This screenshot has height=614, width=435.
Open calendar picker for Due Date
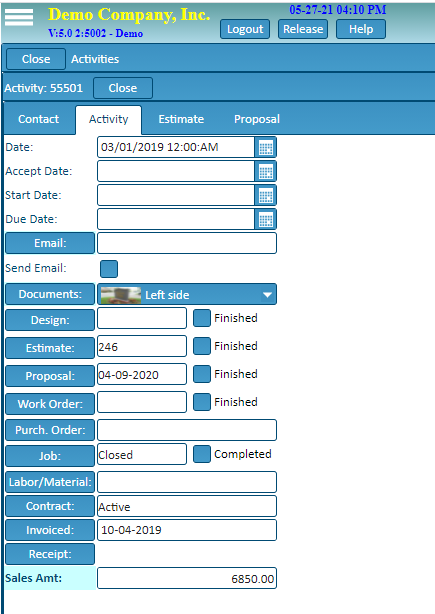[266, 219]
